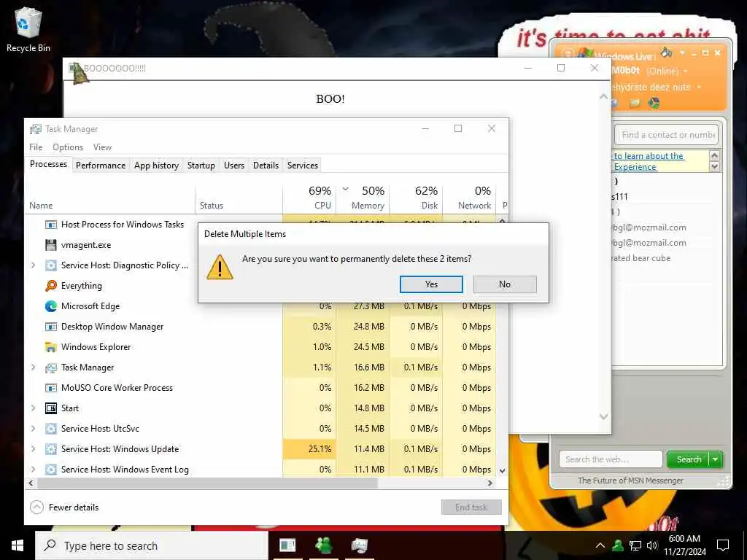Switch to the Performance tab
Screen dimensions: 747x560
[101, 166]
